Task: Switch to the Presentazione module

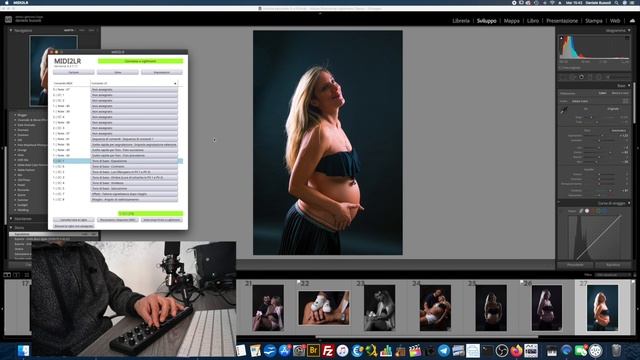Action: [562, 21]
